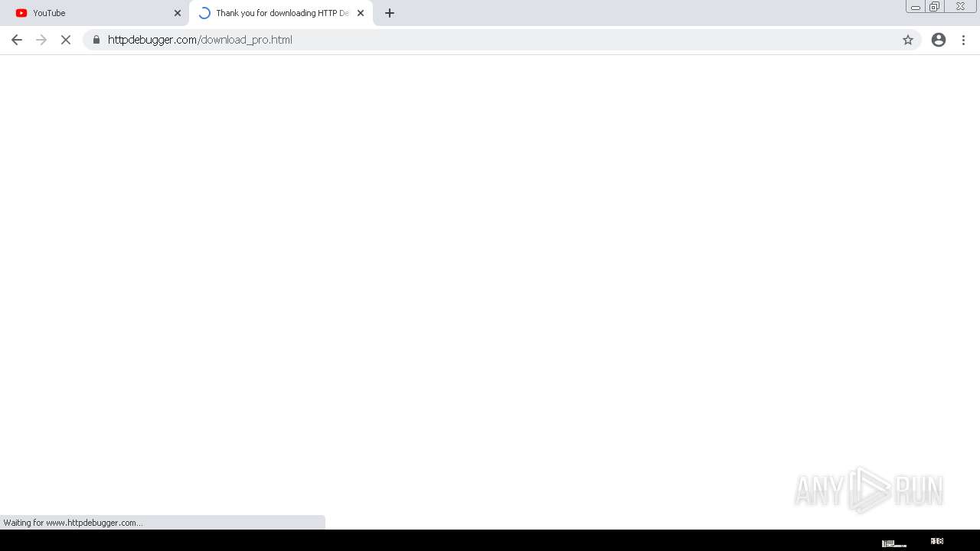Switch to the YouTube tab

click(x=95, y=13)
